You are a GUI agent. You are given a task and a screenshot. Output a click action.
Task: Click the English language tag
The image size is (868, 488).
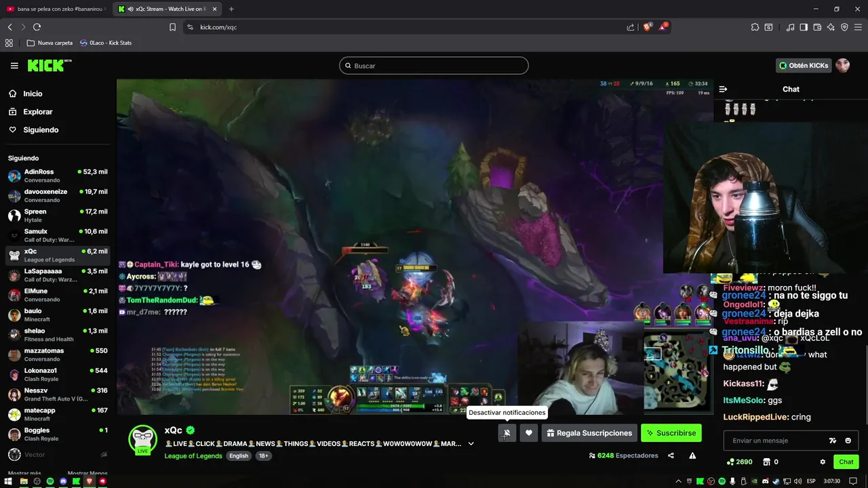[239, 456]
